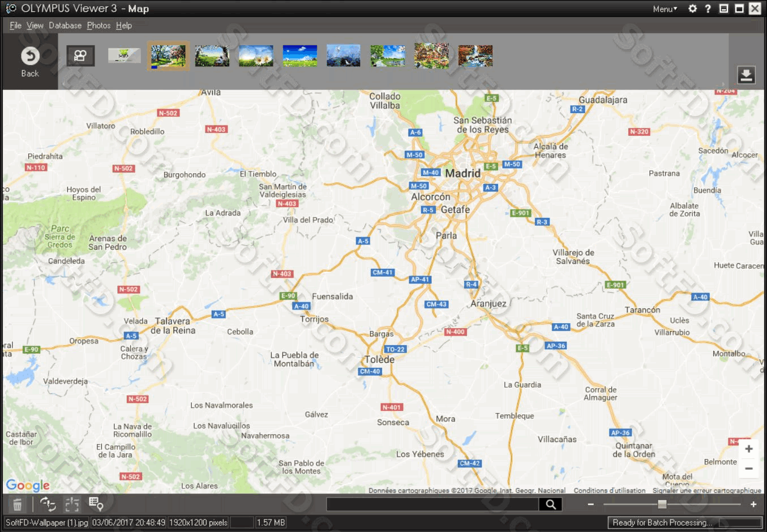
Task: Open the Menu dropdown in title bar
Action: 665,8
